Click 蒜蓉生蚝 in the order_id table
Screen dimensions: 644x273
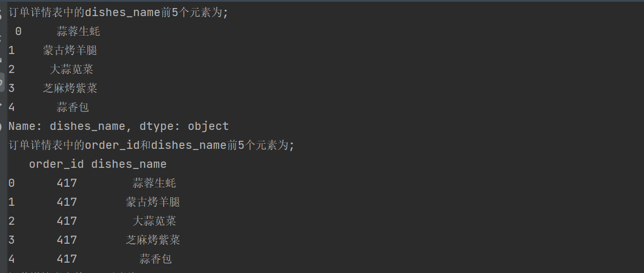coord(154,183)
